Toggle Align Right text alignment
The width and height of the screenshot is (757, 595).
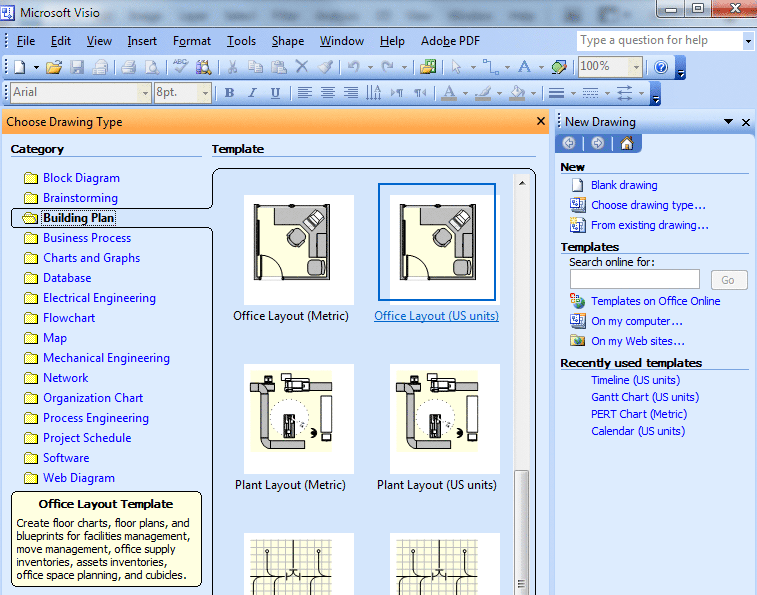click(x=351, y=93)
